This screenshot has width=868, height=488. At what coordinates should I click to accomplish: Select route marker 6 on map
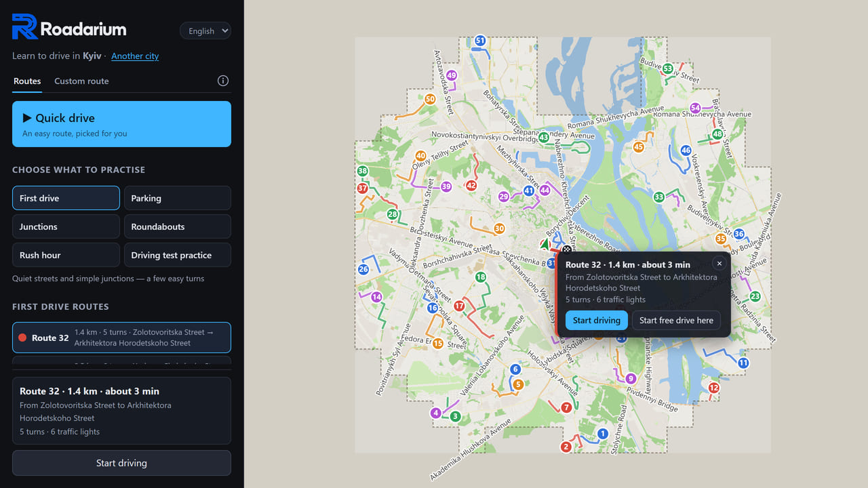coord(515,369)
